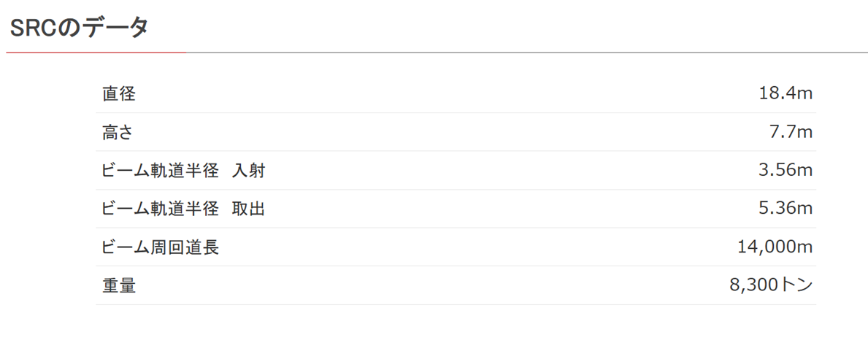Click the 入射 text
The height and width of the screenshot is (359, 868).
[x=249, y=171]
